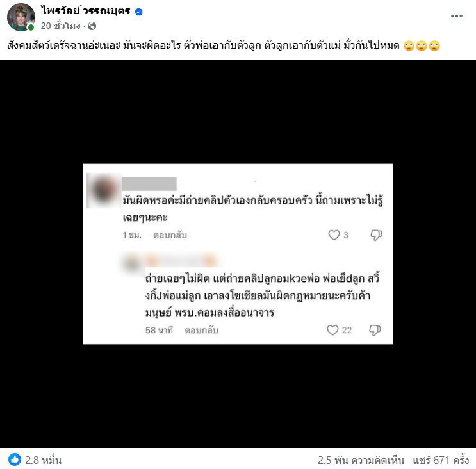Open the attached screenshot image in viewer

238,254
